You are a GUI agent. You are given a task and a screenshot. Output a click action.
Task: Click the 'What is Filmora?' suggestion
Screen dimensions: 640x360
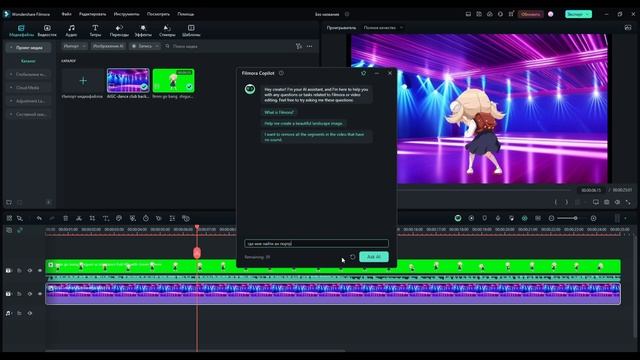(x=279, y=112)
